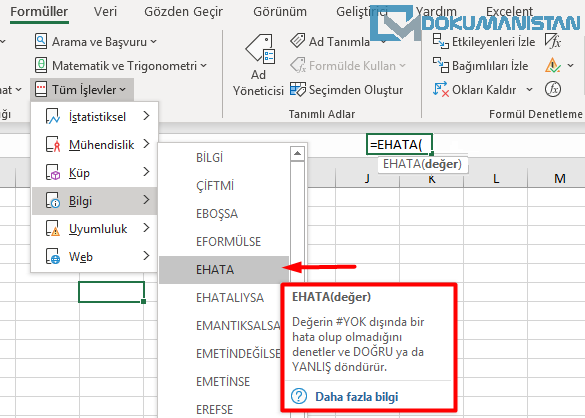Click the Arama ve Başvuru magnifier icon
The height and width of the screenshot is (418, 585).
coord(41,41)
